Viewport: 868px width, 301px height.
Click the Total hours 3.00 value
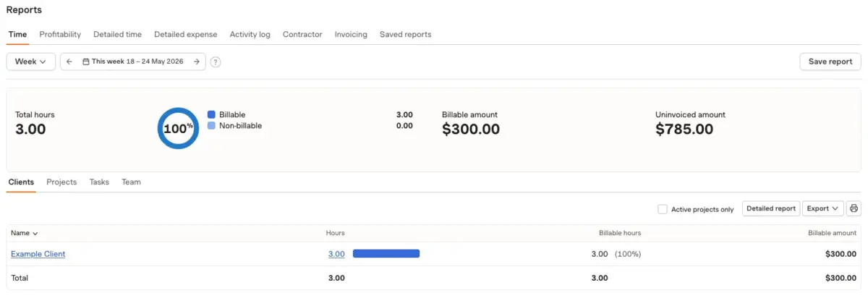(30, 130)
